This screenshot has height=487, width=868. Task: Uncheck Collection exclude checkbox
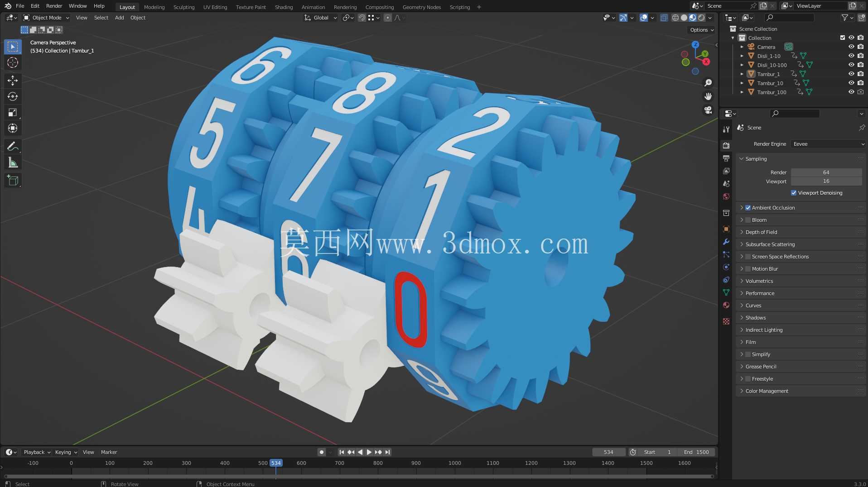pyautogui.click(x=843, y=38)
